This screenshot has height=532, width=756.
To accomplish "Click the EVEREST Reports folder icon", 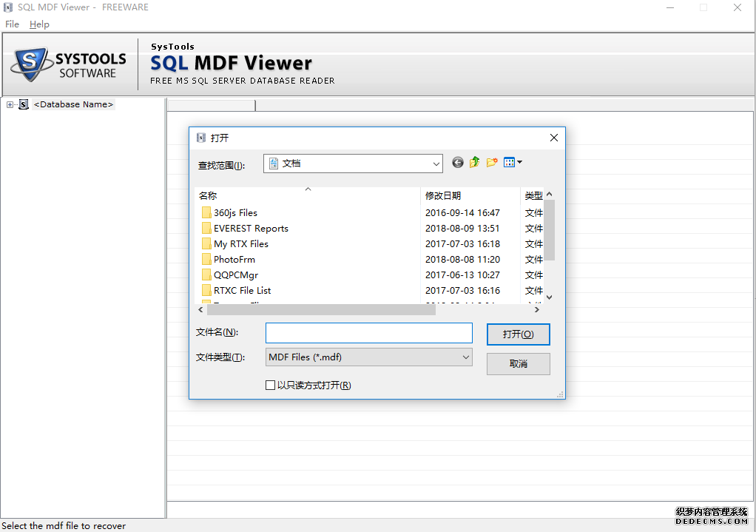I will (206, 228).
